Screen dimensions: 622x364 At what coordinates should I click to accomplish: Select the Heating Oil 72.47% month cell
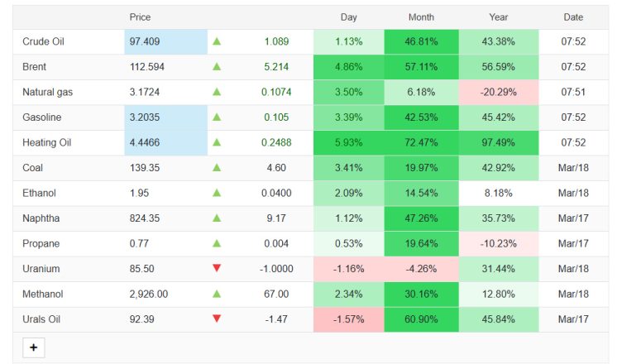pyautogui.click(x=421, y=143)
